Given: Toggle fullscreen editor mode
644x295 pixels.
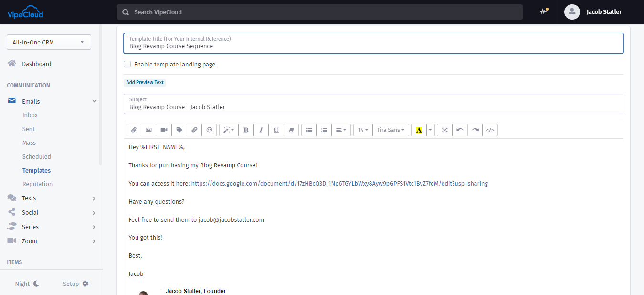Looking at the screenshot, I should pyautogui.click(x=444, y=130).
